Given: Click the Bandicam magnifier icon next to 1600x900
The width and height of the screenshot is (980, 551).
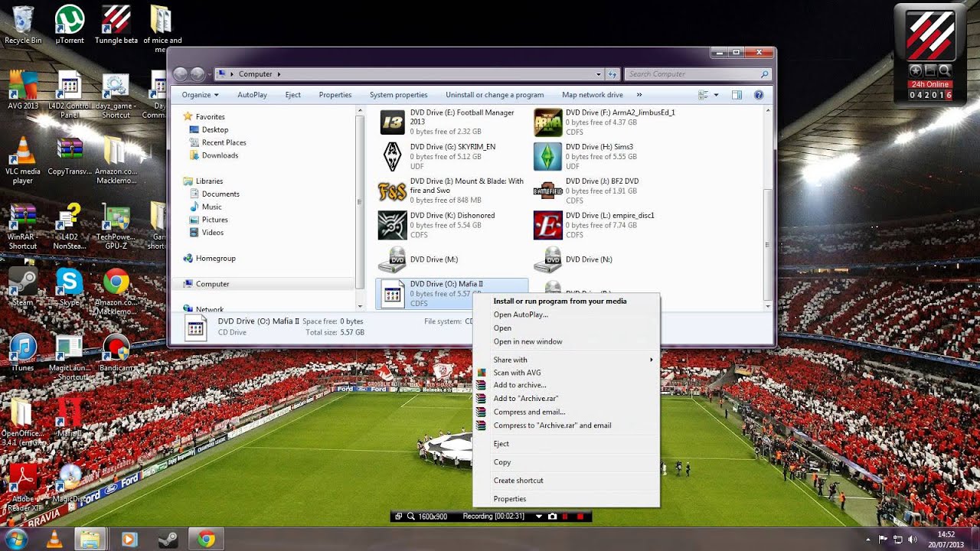Looking at the screenshot, I should coord(411,517).
